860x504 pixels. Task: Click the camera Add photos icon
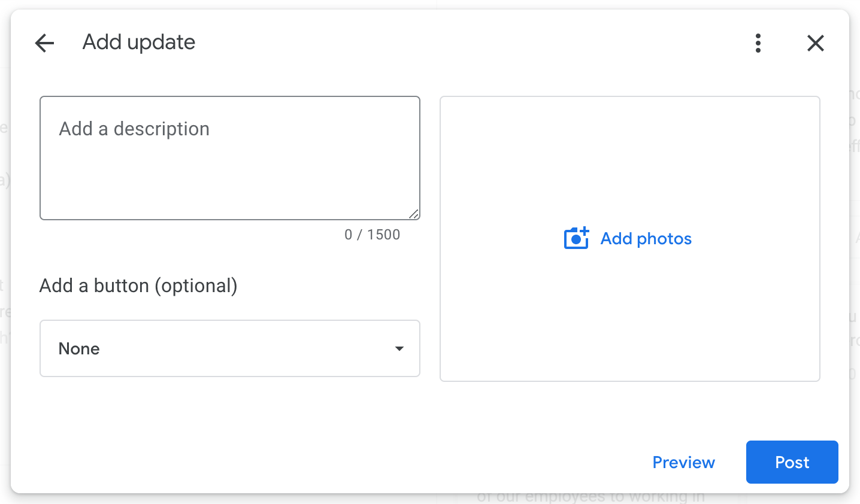tap(576, 238)
